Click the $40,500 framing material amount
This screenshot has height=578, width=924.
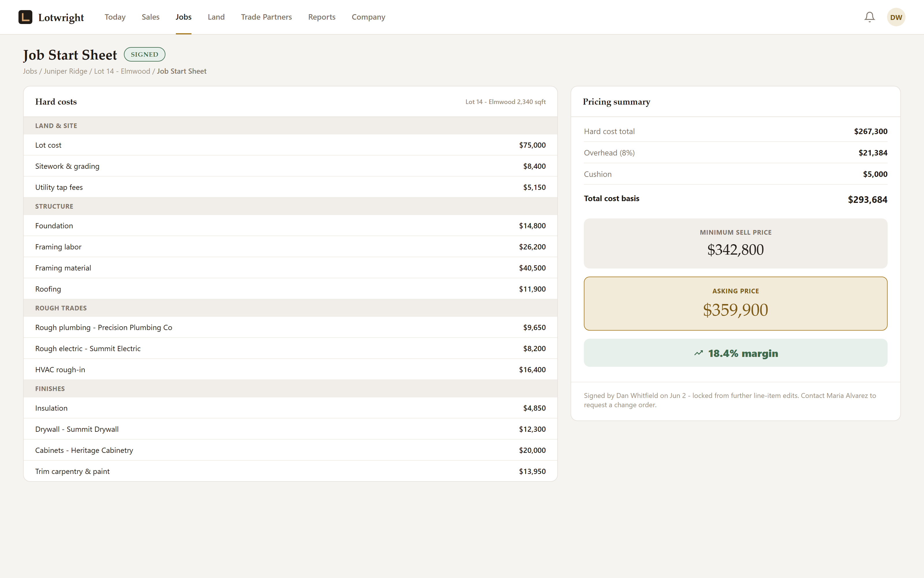click(x=532, y=268)
